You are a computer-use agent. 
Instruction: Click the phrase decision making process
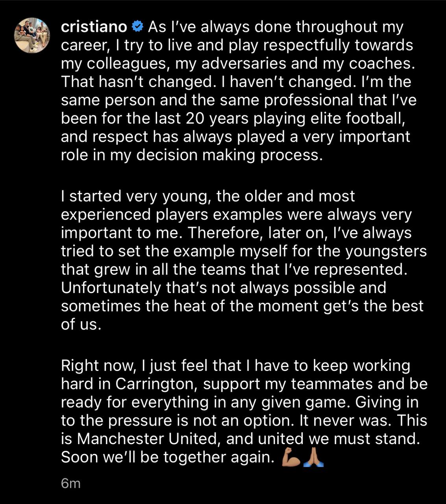(227, 155)
